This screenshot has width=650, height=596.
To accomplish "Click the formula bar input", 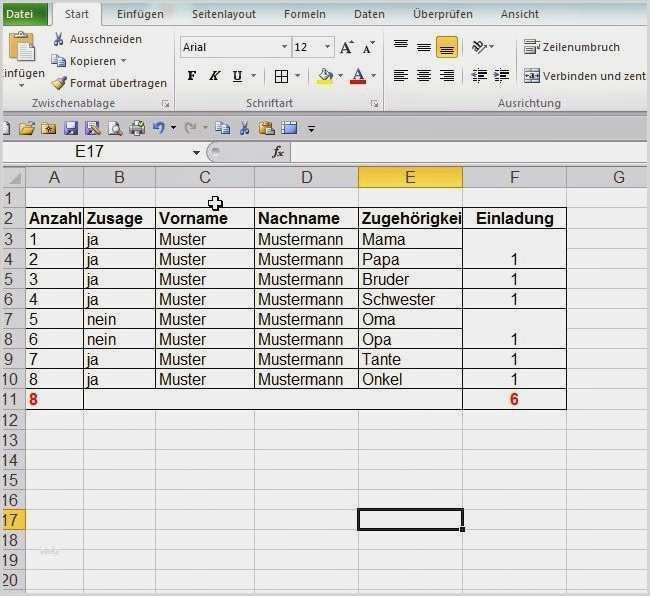I will (x=468, y=152).
